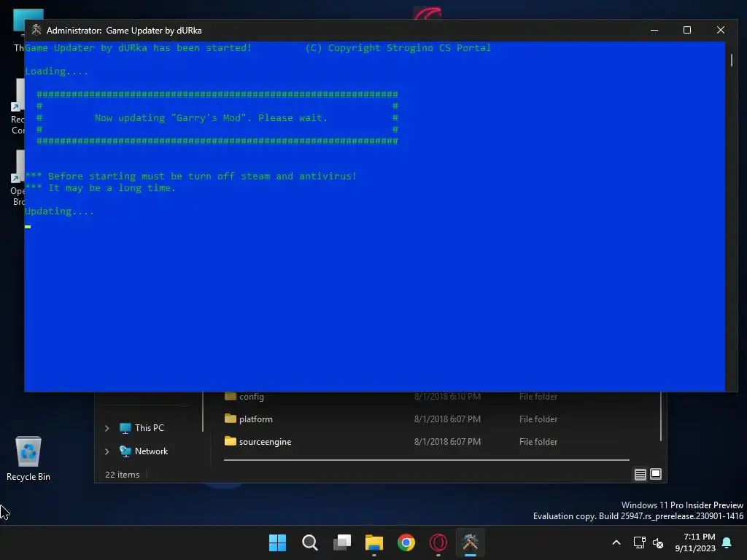Image resolution: width=747 pixels, height=560 pixels.
Task: Select Network in the navigation pane
Action: pyautogui.click(x=151, y=451)
